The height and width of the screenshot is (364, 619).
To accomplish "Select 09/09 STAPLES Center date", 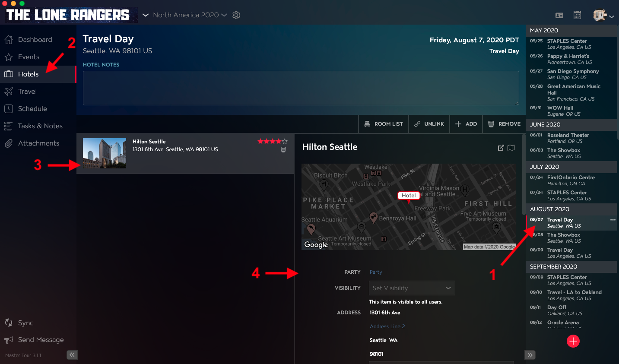I will point(571,280).
